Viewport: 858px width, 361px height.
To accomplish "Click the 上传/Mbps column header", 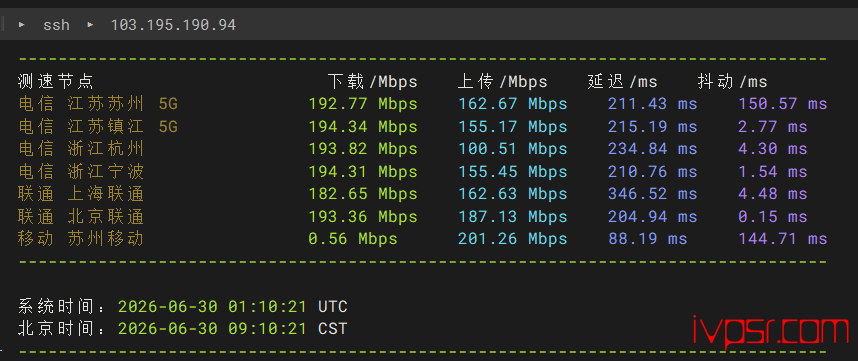I will [502, 81].
